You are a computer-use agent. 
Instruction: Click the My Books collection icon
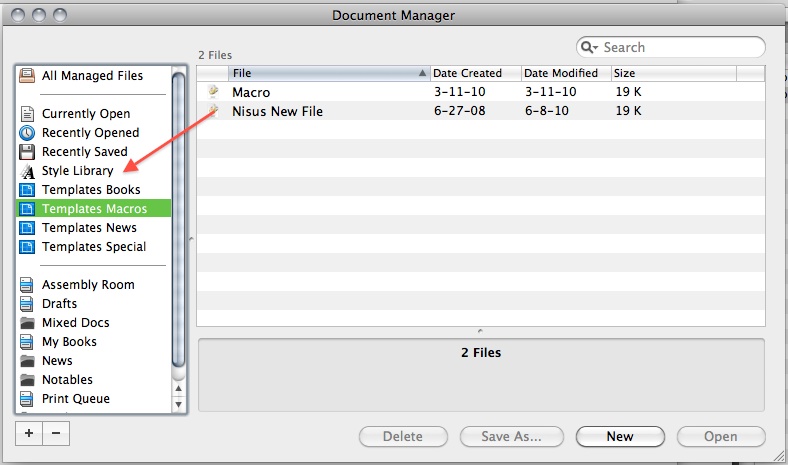click(27, 342)
